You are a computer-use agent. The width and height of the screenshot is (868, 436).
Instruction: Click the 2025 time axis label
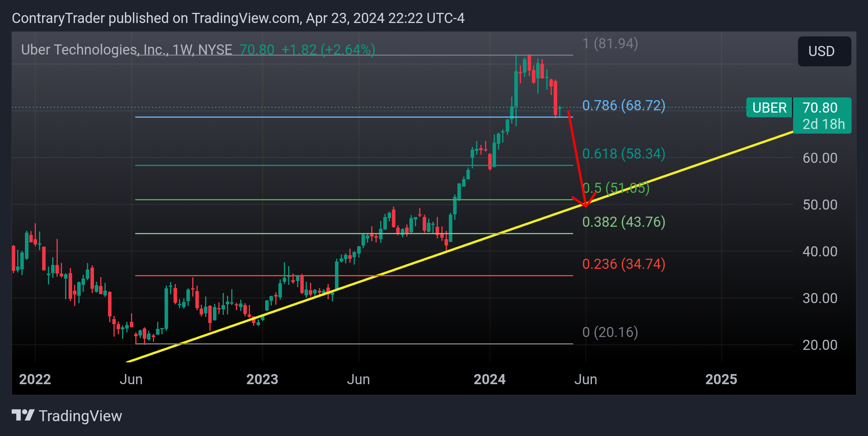click(721, 380)
